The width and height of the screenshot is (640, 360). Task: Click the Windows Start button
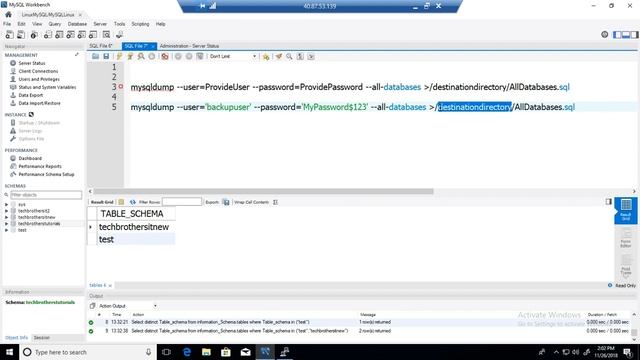click(x=9, y=352)
